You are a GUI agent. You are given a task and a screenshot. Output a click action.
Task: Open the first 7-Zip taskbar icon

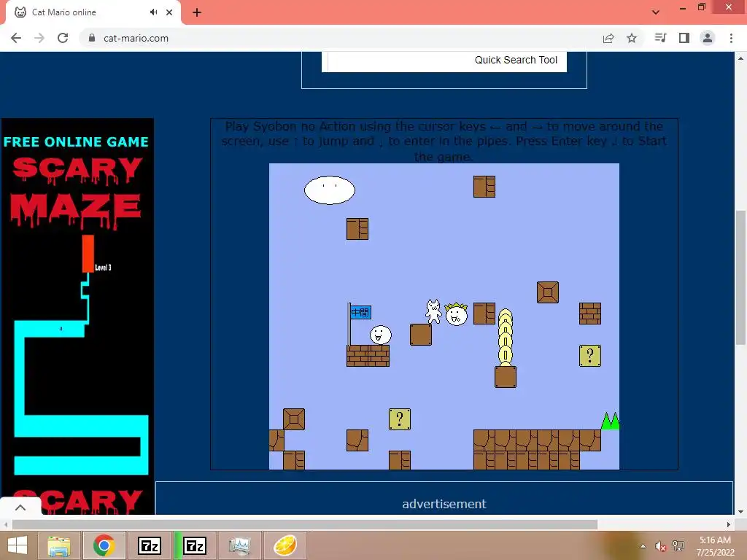click(150, 545)
